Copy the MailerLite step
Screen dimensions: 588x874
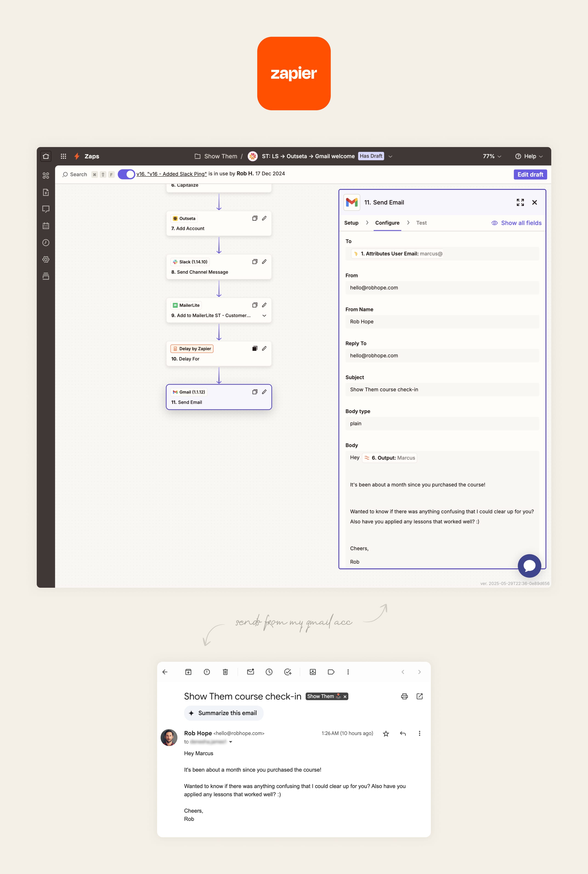coord(255,305)
